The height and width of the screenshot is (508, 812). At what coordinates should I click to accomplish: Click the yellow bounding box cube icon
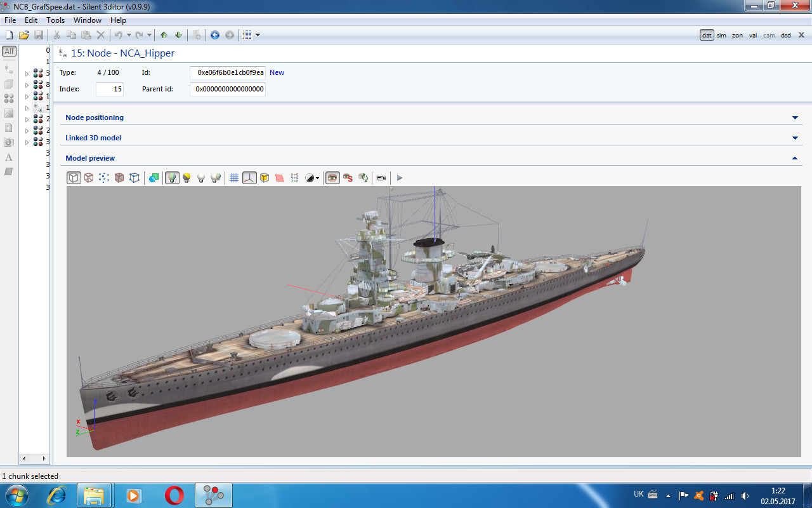pyautogui.click(x=265, y=178)
